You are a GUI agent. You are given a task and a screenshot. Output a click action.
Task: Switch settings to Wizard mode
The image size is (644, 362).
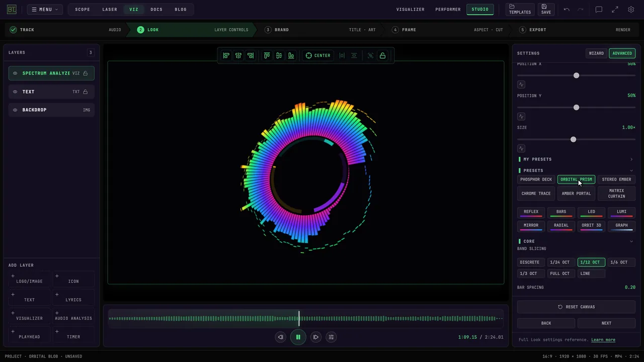pyautogui.click(x=596, y=53)
